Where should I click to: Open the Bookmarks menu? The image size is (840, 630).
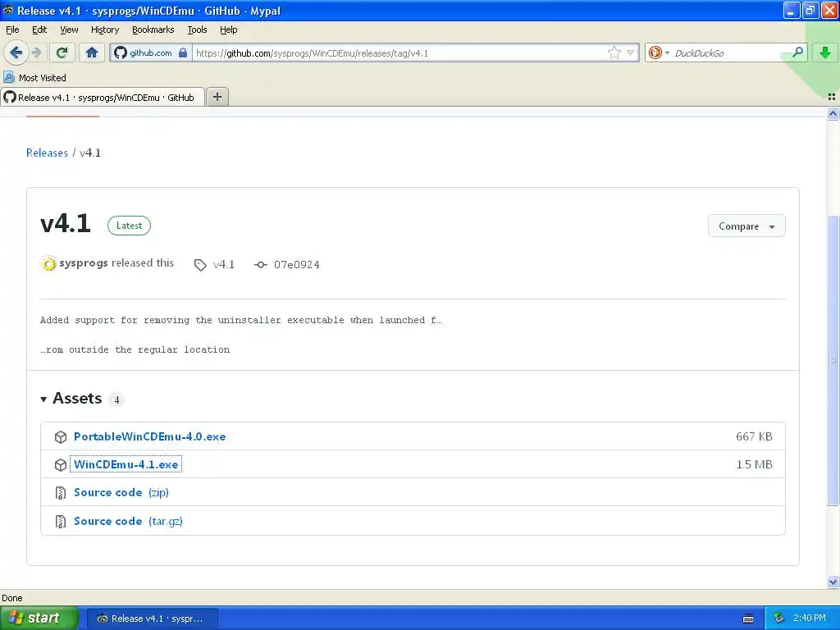[x=153, y=30]
